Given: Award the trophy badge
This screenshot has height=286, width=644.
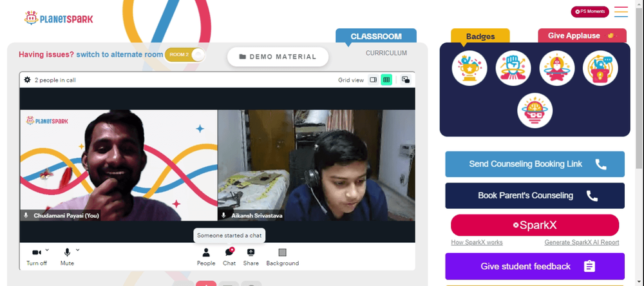Looking at the screenshot, I should tap(469, 68).
